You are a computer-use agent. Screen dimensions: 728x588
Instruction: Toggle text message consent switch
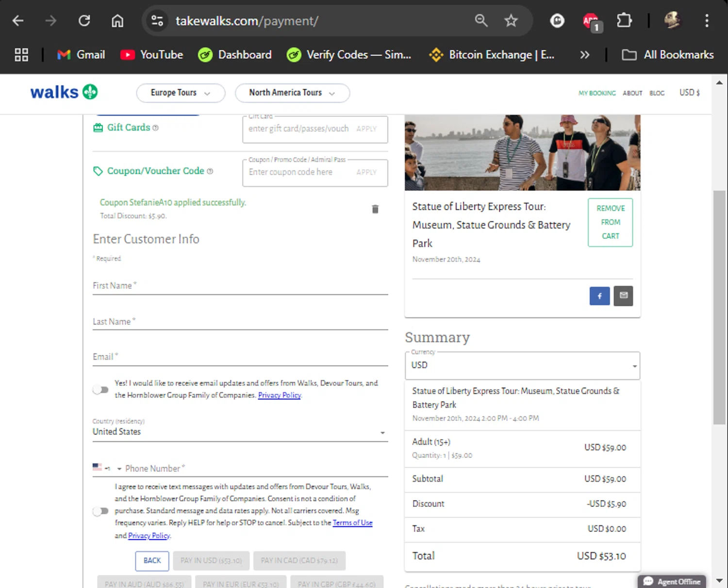tap(100, 511)
